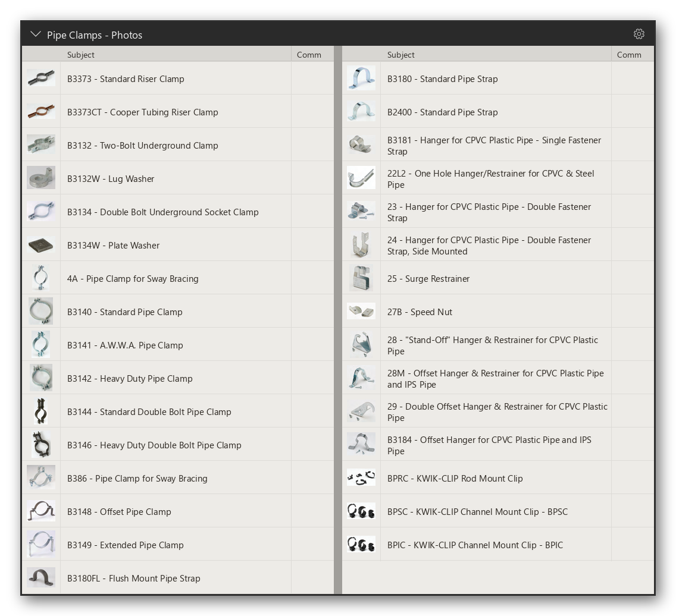Click the text 'B3146 - Heavy Duty Double Bolt Pipe Clamp'
The height and width of the screenshot is (616, 676).
tap(154, 445)
